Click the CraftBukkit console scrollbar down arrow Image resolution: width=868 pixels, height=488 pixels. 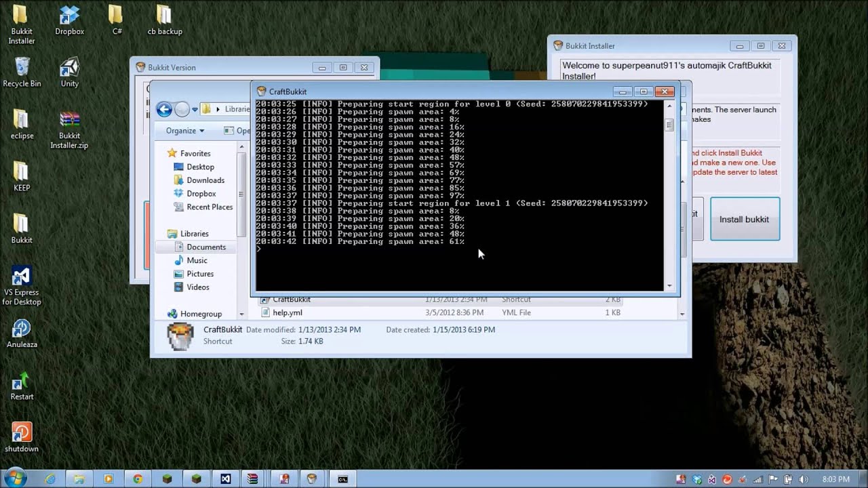[x=669, y=286]
